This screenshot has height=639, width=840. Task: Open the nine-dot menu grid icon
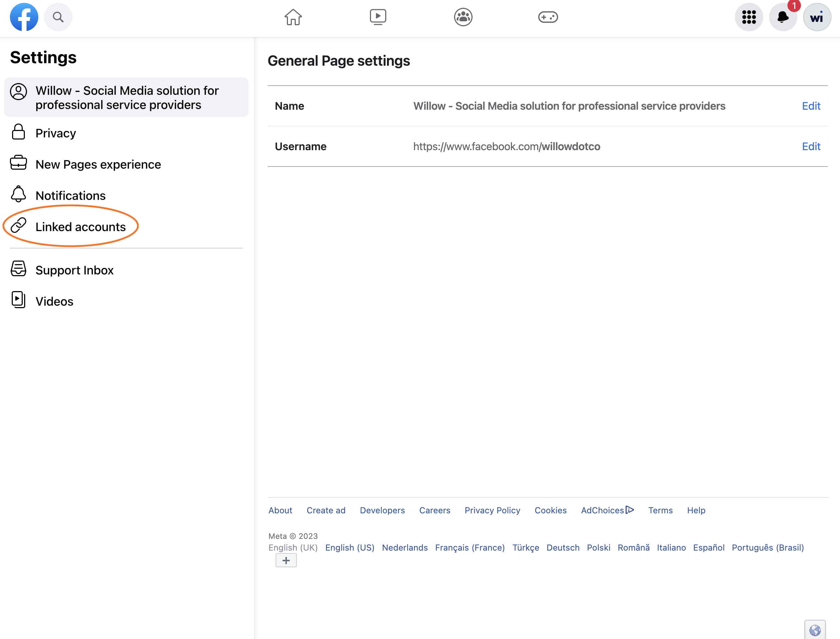click(x=749, y=17)
